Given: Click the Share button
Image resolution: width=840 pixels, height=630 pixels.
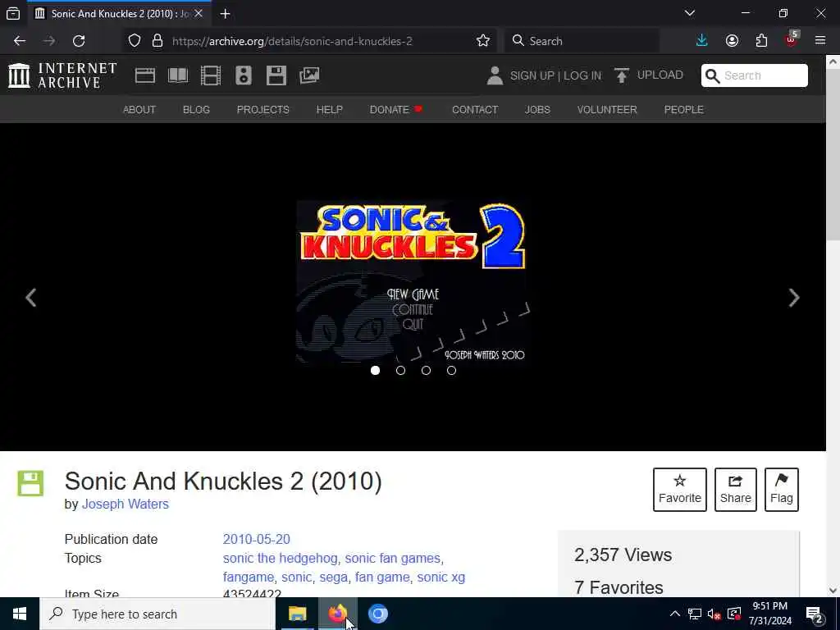Looking at the screenshot, I should tap(736, 490).
